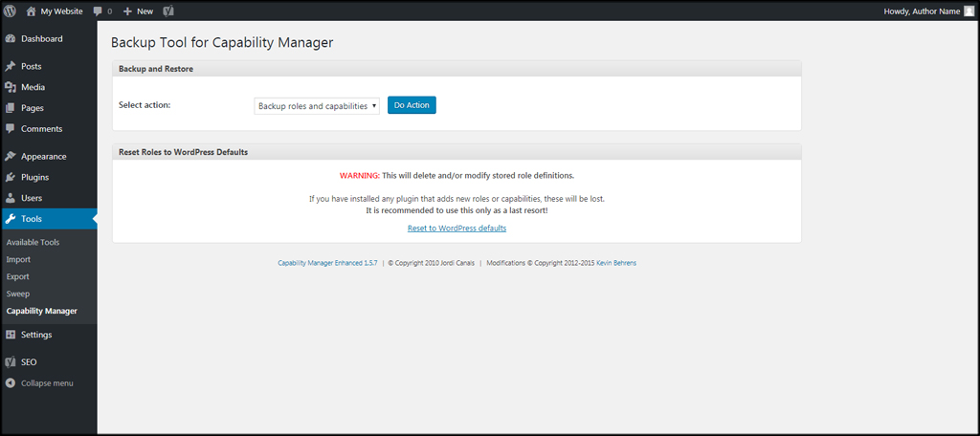This screenshot has height=436, width=980.
Task: Click the SEO Yoast sidebar icon
Action: click(x=10, y=362)
